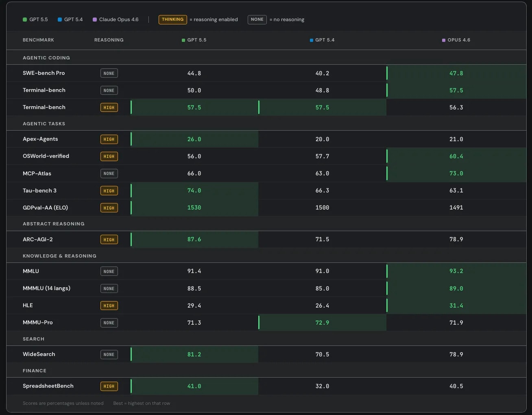Click the HIGH badge in Apex-Agents row
Screen dimensions: 532x415
click(x=109, y=139)
